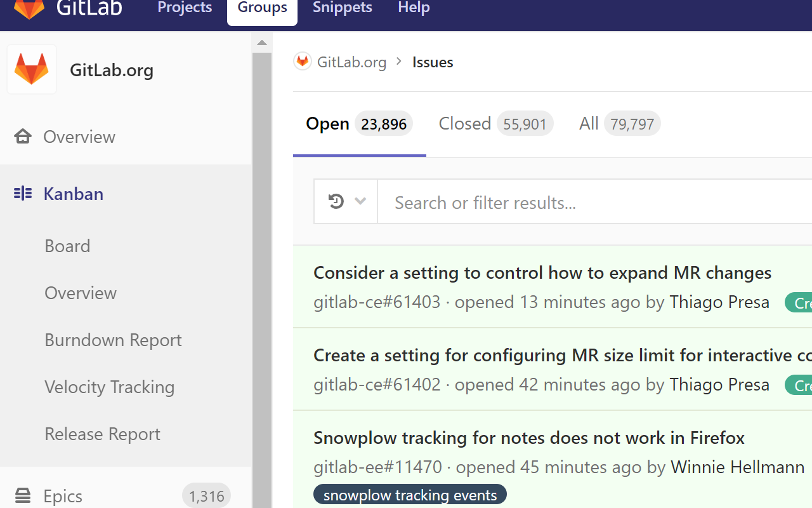Click the GitLab fox logo in top bar

pyautogui.click(x=29, y=9)
